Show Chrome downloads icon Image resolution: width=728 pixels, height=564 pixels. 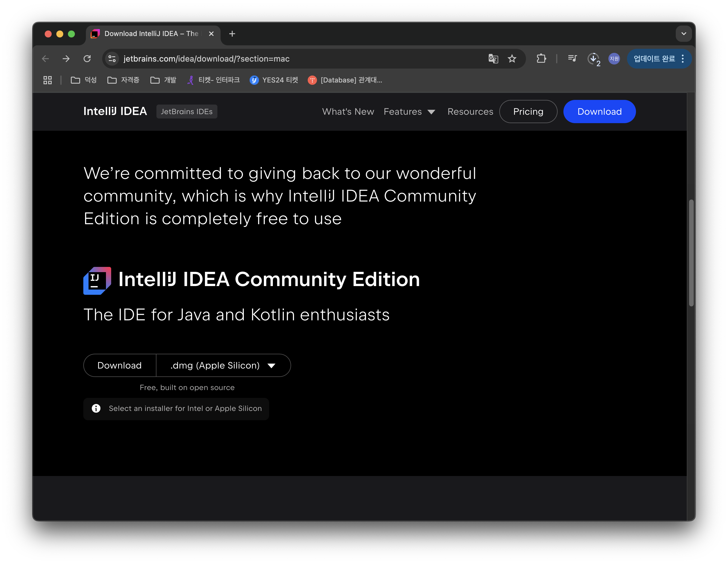[593, 59]
